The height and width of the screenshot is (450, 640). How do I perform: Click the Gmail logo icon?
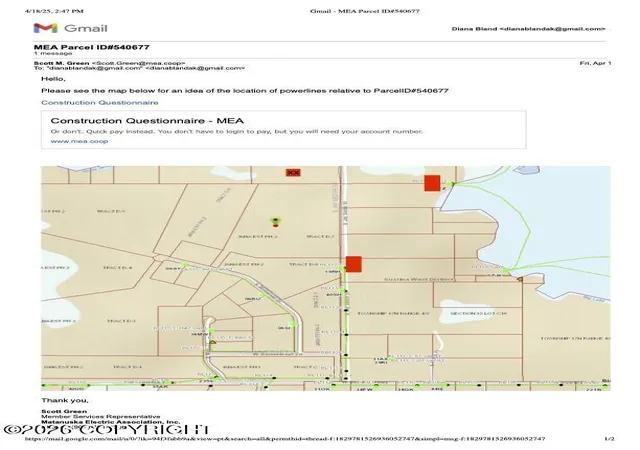(x=45, y=28)
